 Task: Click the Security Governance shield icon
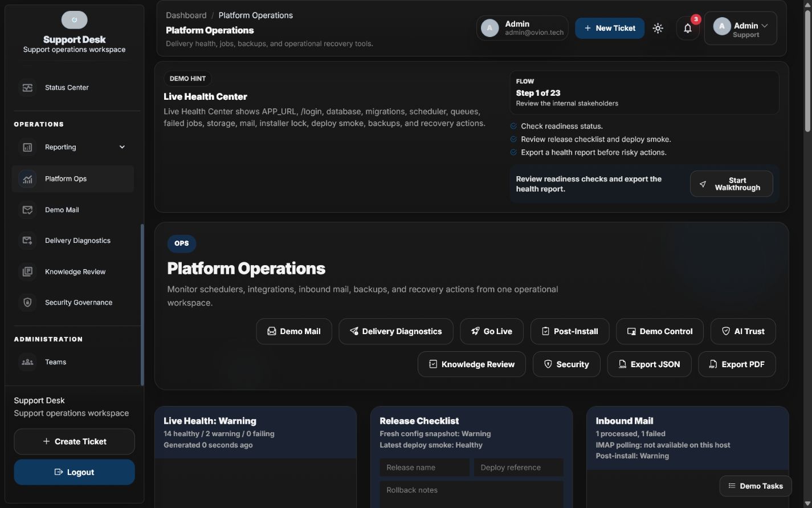[x=27, y=303]
